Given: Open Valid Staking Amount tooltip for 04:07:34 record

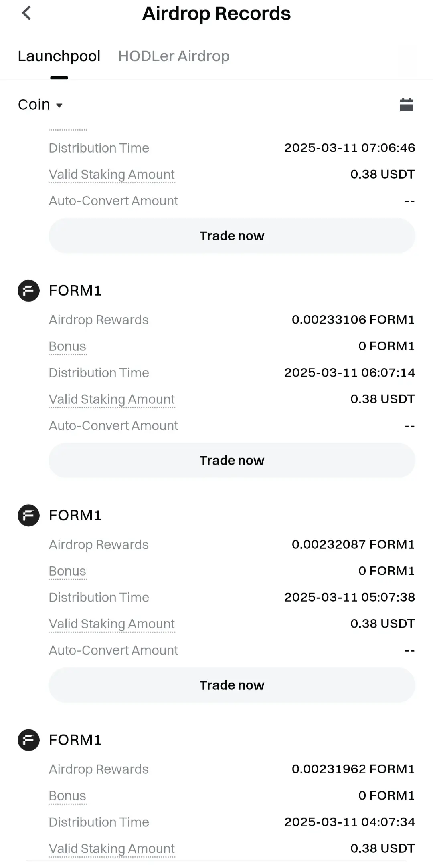Looking at the screenshot, I should pyautogui.click(x=112, y=849).
